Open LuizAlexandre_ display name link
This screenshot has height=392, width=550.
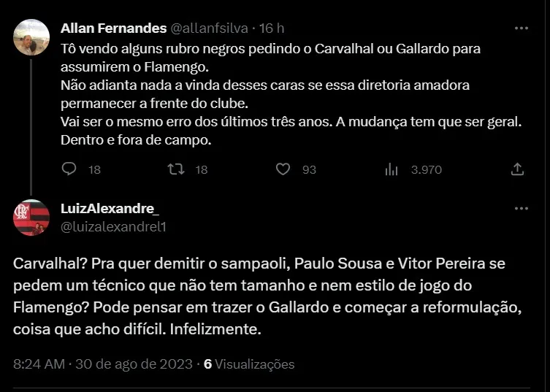(x=110, y=210)
